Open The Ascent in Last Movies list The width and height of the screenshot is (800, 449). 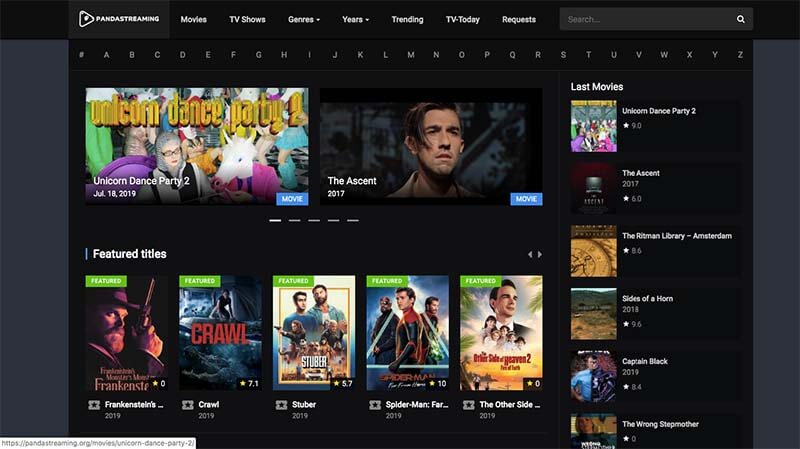(641, 173)
